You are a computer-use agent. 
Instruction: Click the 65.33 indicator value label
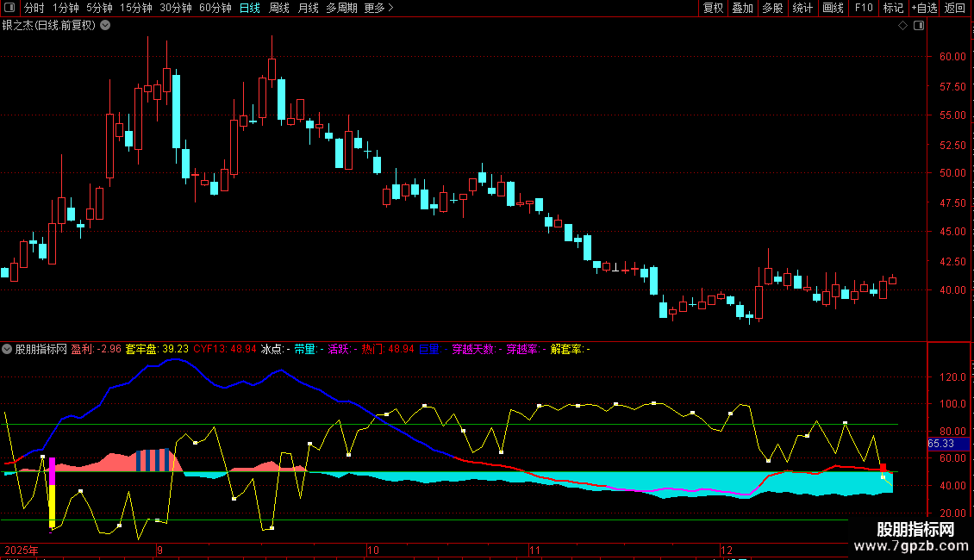coord(940,444)
